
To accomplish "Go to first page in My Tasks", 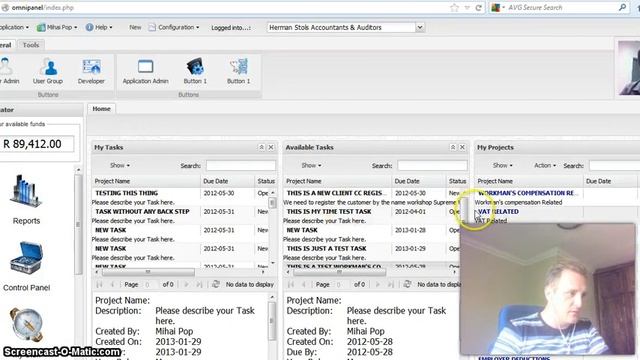I will 99,284.
